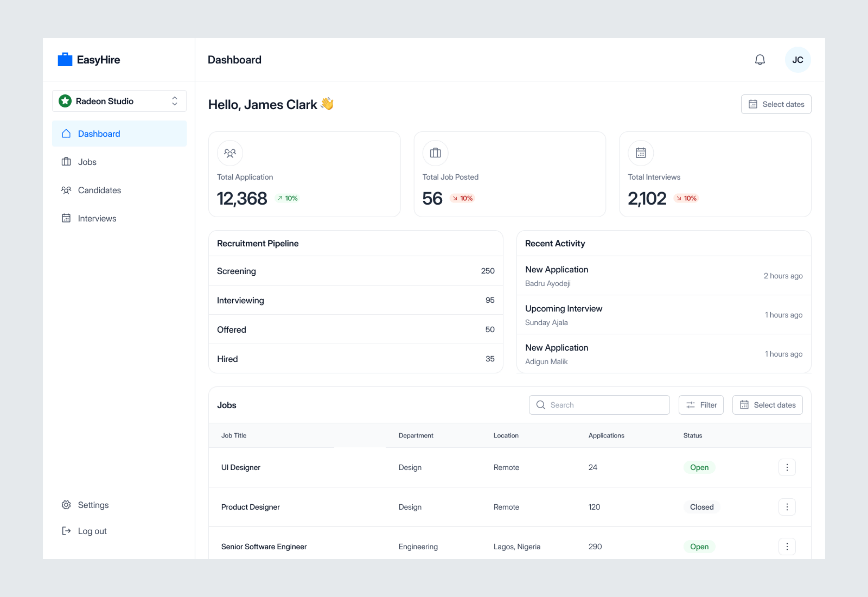This screenshot has width=868, height=597.
Task: Open the Upcoming Interview with Sunday Ajala
Action: click(x=664, y=315)
